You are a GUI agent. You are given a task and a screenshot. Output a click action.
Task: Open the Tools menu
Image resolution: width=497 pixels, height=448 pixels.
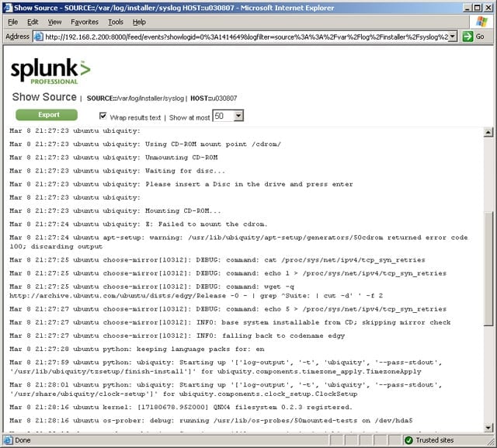116,22
